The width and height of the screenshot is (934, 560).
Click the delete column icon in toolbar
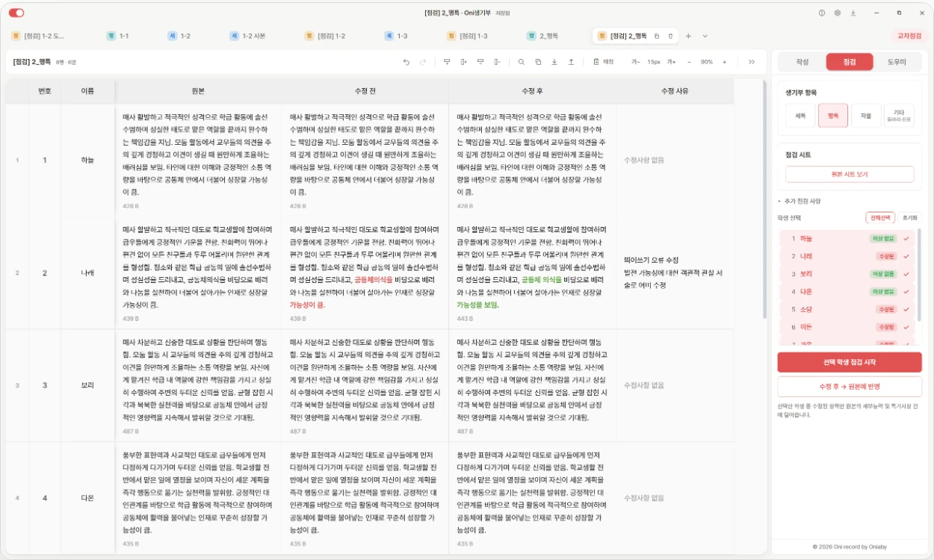pos(497,62)
